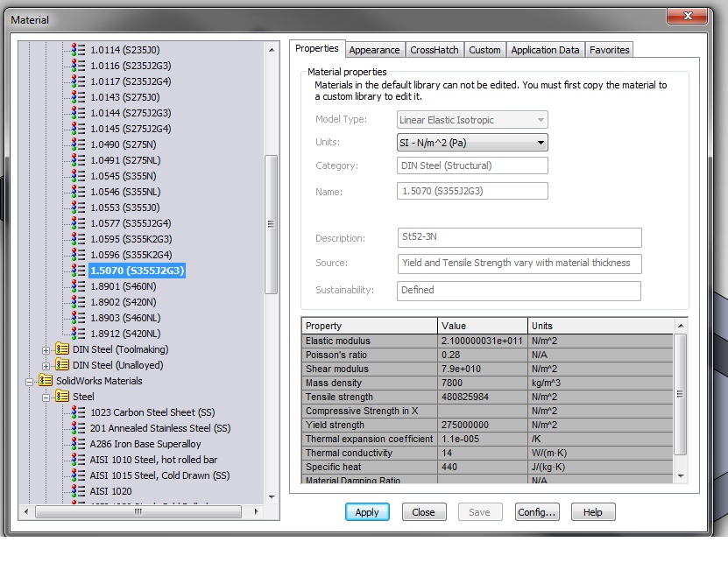This screenshot has height=577, width=728.
Task: Click the Help button
Action: click(x=593, y=512)
